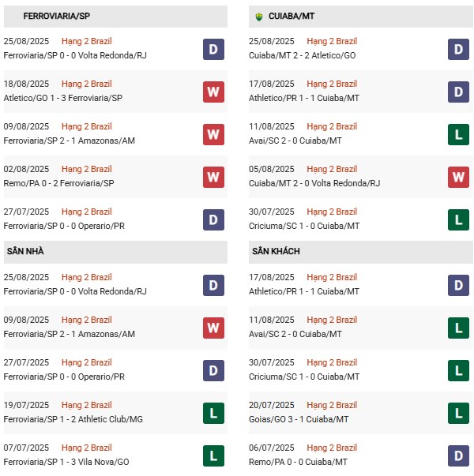This screenshot has height=476, width=474.
Task: Select the L badge for Goias/GO 3-1 Cuiaba
Action: [459, 413]
